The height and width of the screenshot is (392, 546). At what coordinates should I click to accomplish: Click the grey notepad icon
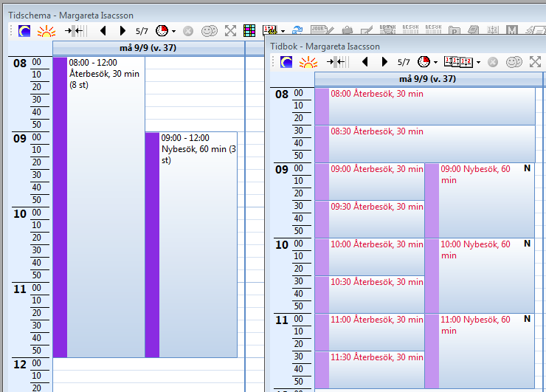(473, 30)
